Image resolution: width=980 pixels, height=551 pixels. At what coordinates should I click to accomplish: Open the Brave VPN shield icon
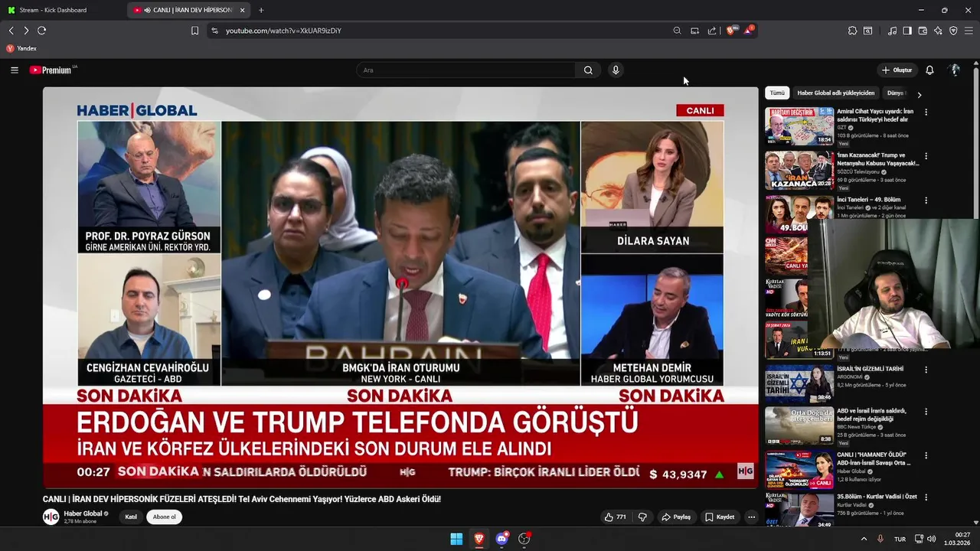point(953,31)
